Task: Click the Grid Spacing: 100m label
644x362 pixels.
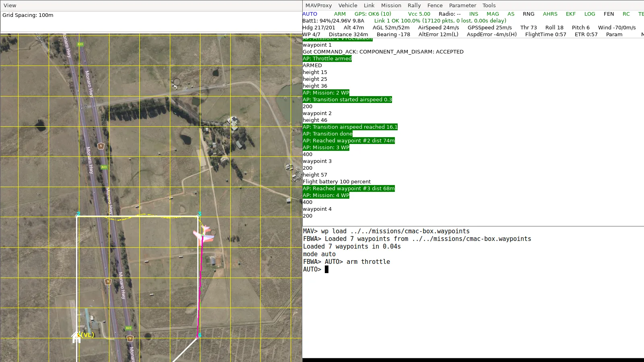Action: pos(28,15)
